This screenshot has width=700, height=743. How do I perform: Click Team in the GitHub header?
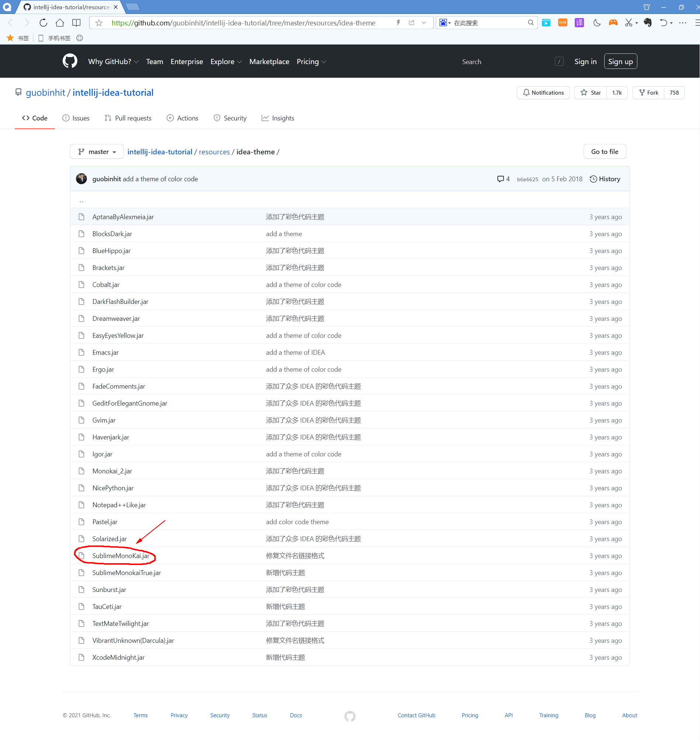(x=154, y=62)
